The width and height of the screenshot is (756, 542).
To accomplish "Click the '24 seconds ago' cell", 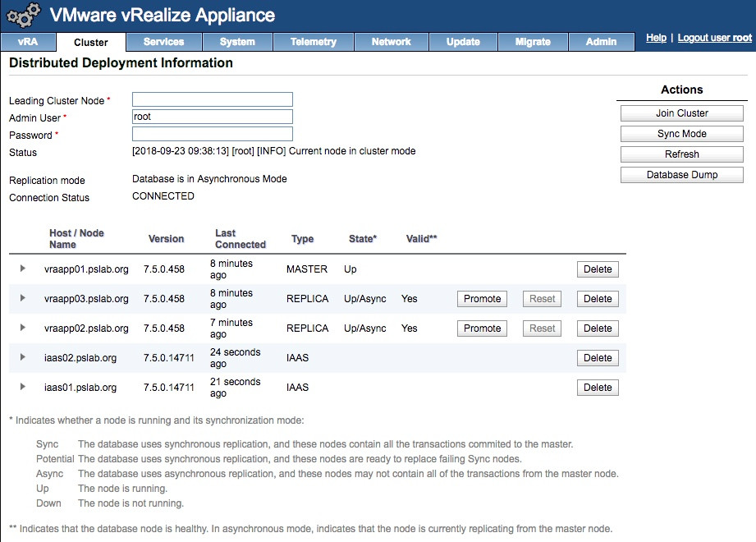I will [x=236, y=358].
